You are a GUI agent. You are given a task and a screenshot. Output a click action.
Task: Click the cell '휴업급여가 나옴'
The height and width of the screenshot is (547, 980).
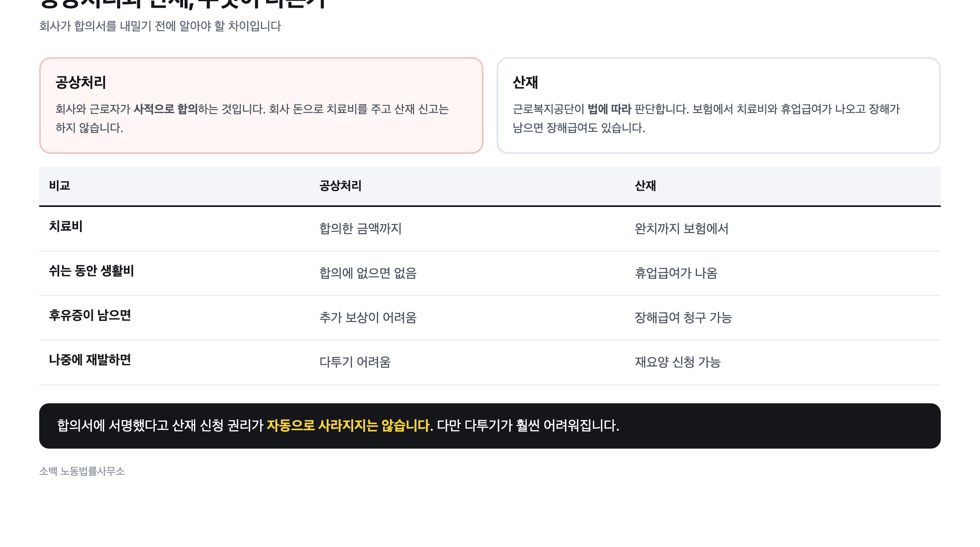[x=676, y=273]
